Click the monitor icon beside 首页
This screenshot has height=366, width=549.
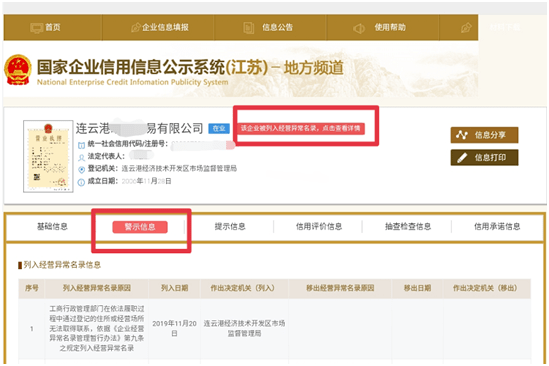tap(36, 28)
